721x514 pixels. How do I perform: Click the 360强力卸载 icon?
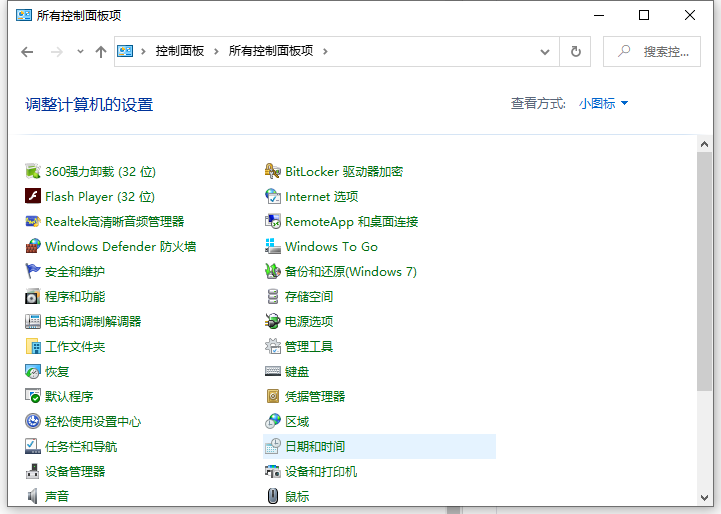pyautogui.click(x=33, y=172)
